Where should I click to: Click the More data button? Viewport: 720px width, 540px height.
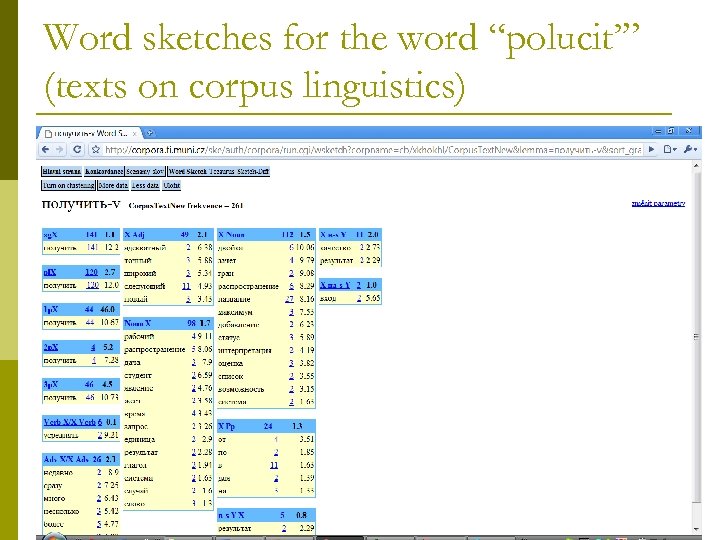pyautogui.click(x=113, y=185)
